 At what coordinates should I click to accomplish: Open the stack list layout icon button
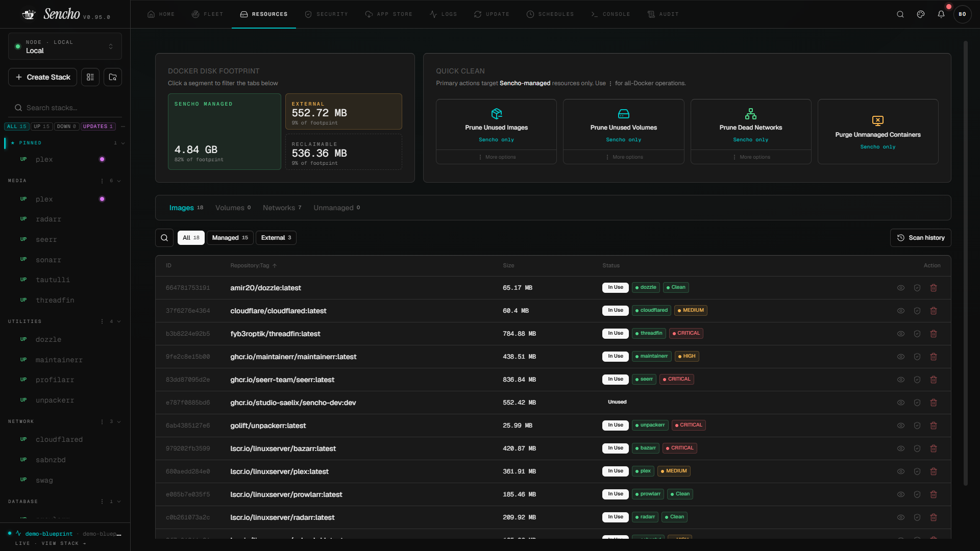90,77
